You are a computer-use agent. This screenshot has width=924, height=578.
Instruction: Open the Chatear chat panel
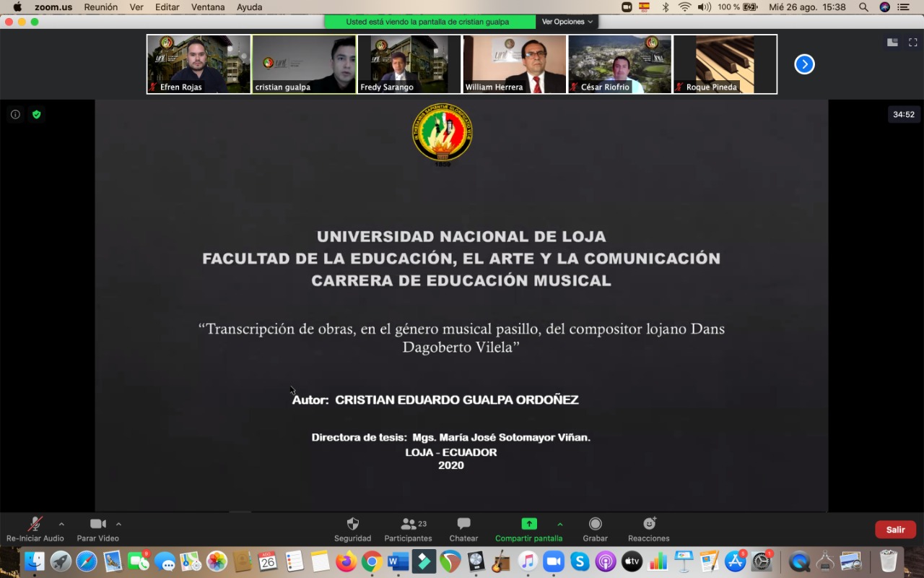[463, 529]
